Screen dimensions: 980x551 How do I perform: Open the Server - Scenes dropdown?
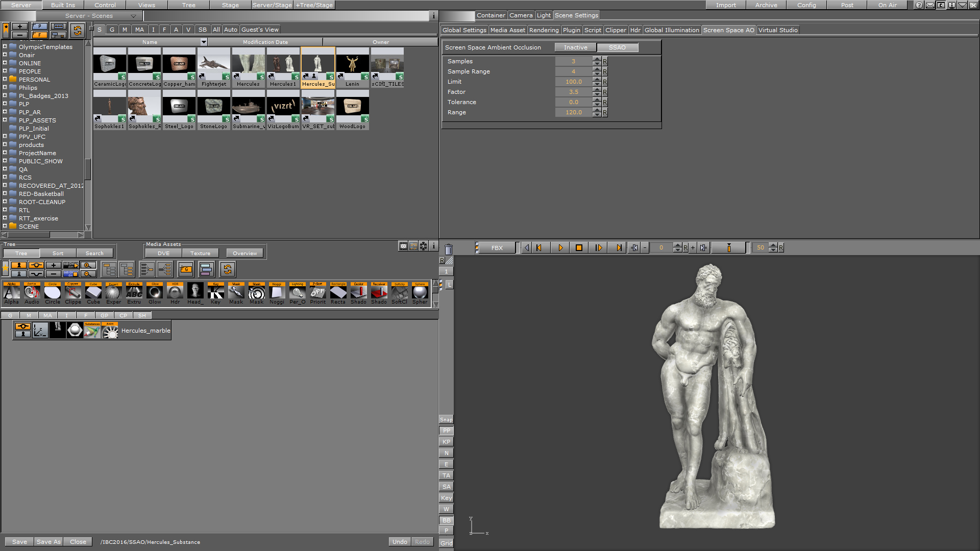[89, 16]
